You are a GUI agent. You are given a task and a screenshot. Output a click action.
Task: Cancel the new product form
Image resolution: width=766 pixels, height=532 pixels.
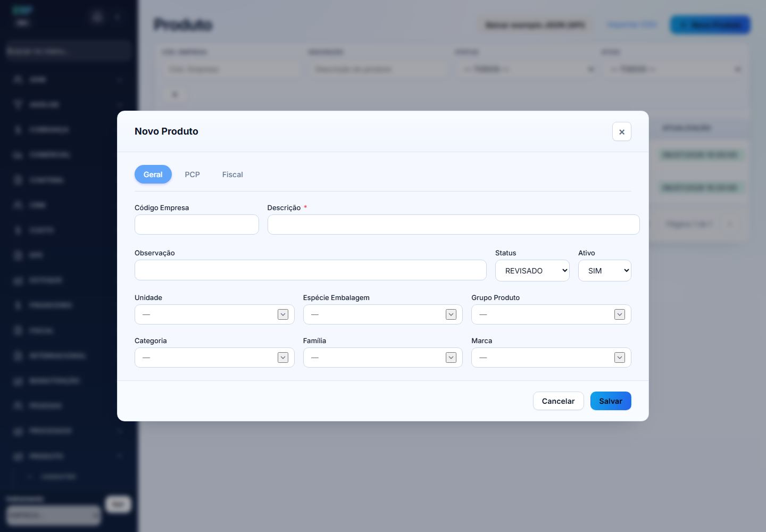558,401
